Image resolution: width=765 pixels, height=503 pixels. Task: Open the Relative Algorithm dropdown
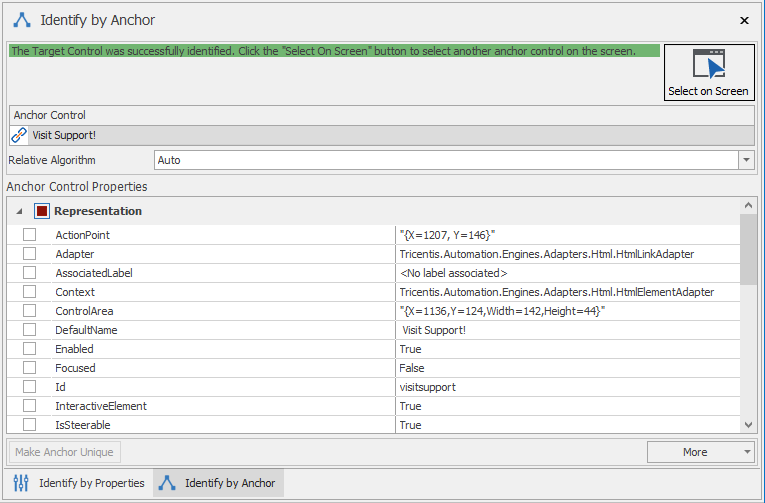point(746,160)
